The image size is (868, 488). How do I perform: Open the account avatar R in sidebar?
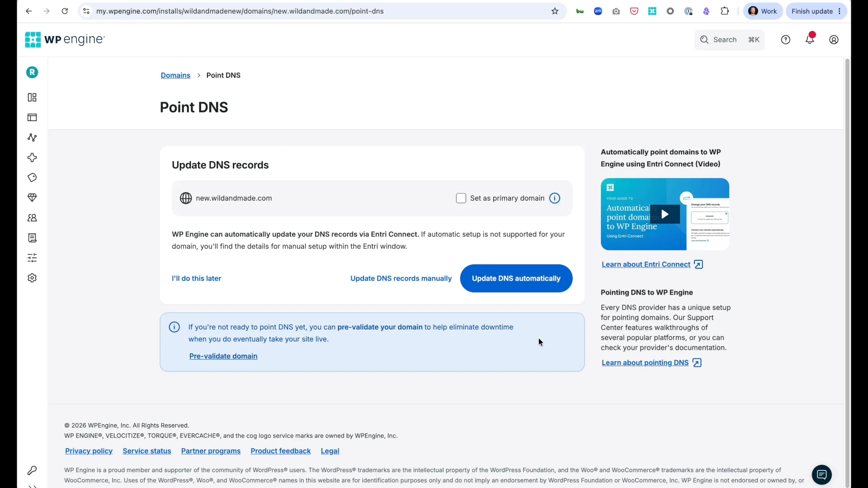[32, 72]
